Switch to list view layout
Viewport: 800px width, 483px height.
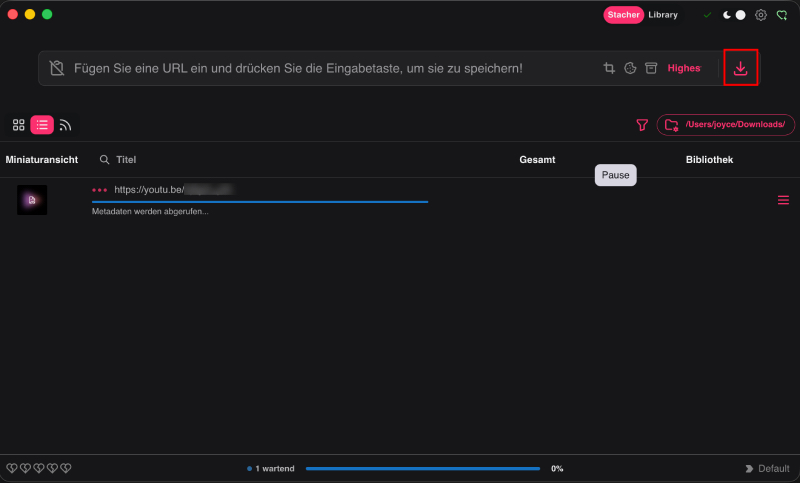[x=42, y=125]
